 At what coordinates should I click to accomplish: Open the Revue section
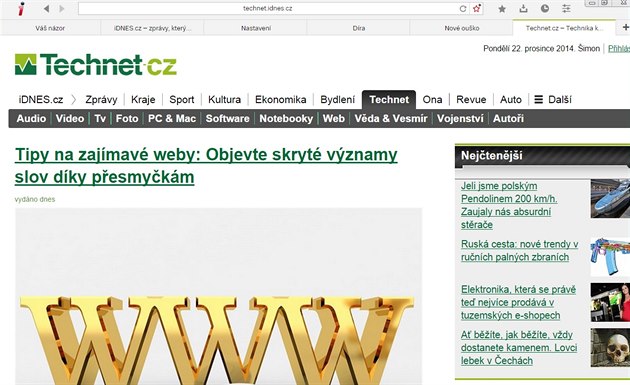tap(471, 99)
